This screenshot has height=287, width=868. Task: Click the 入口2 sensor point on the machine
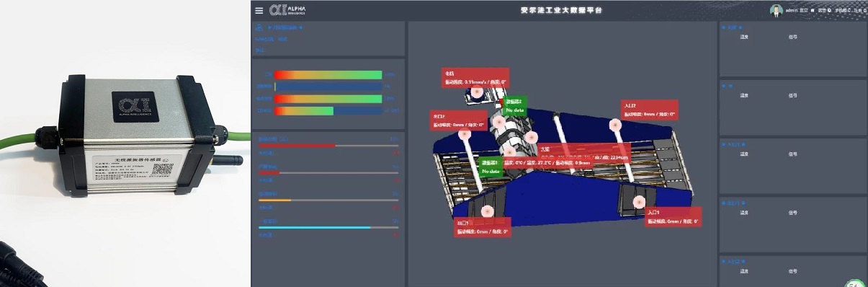click(615, 124)
